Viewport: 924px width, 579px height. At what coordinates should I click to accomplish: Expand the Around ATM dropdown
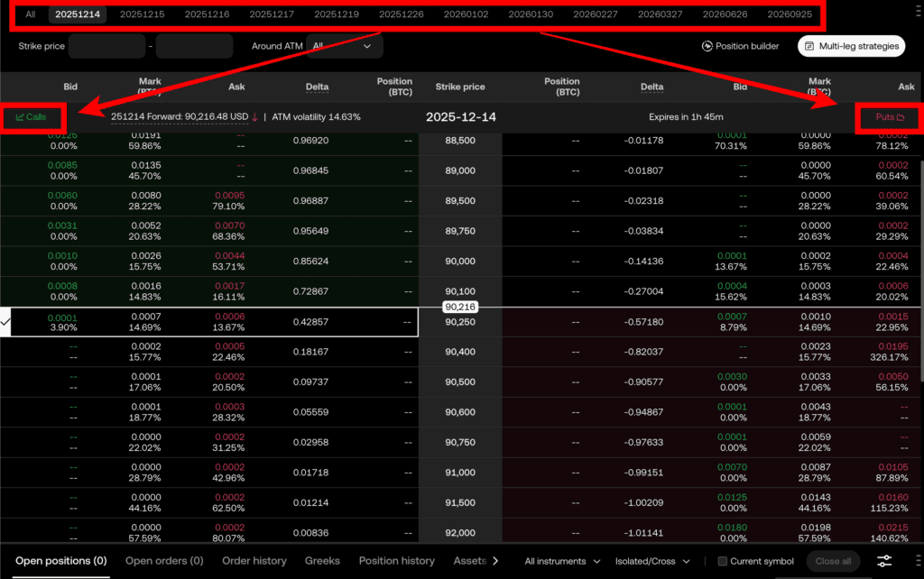[x=343, y=46]
